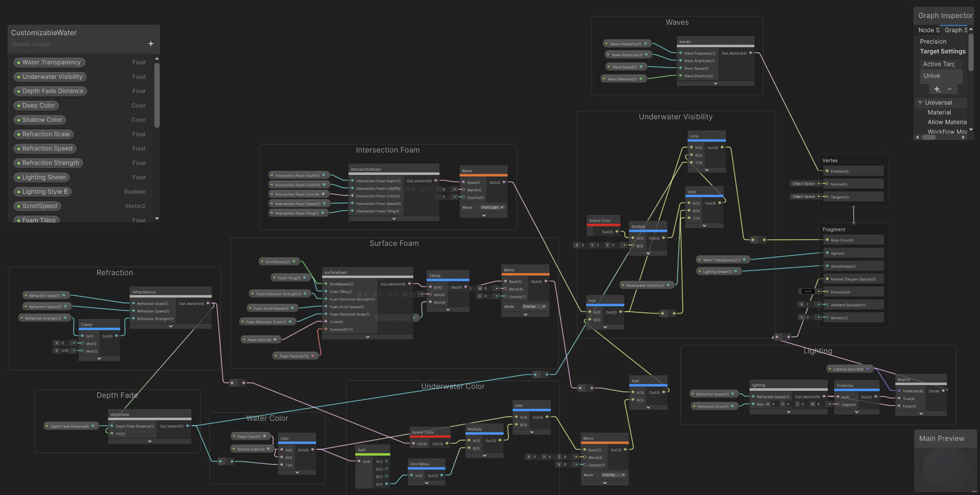This screenshot has height=495, width=980.
Task: Select the Water Transparency property in the blackboard
Action: click(49, 62)
